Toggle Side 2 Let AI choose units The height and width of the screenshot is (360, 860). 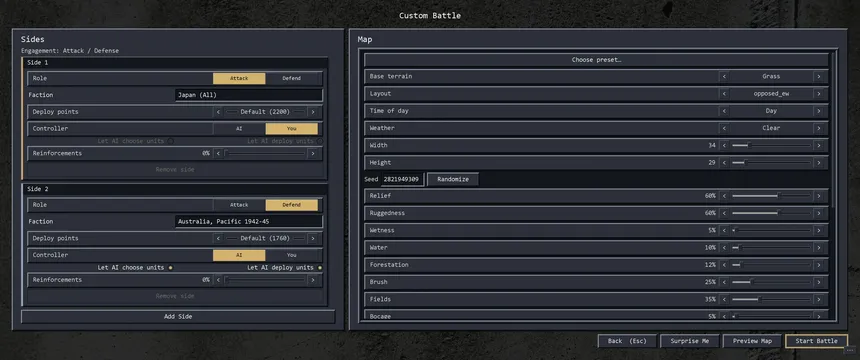point(171,268)
